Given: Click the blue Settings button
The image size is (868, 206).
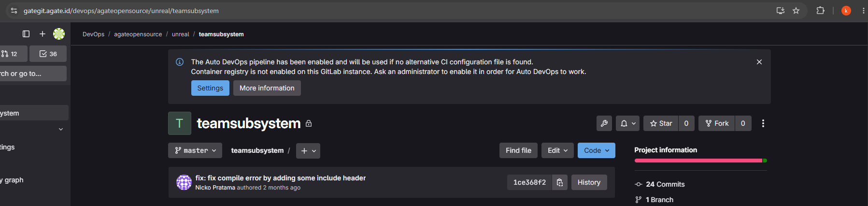Looking at the screenshot, I should (x=210, y=88).
